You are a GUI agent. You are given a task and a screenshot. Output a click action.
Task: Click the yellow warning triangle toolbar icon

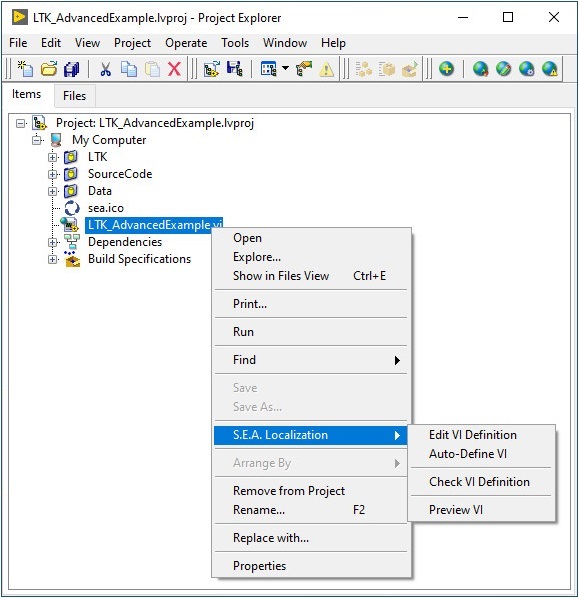tap(326, 69)
